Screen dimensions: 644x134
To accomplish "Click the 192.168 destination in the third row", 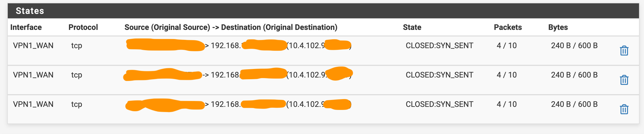I will point(225,104).
